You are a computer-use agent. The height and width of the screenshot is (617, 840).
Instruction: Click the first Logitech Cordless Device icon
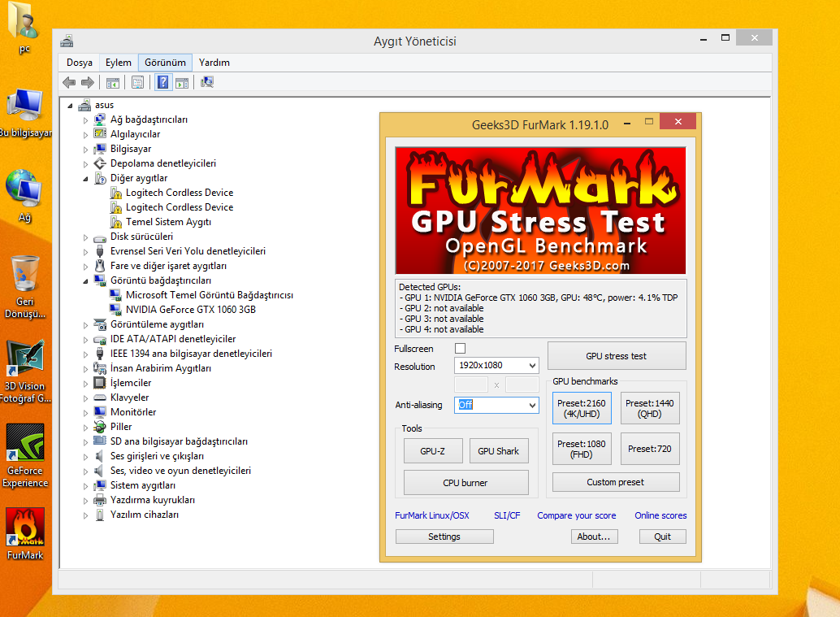click(115, 193)
